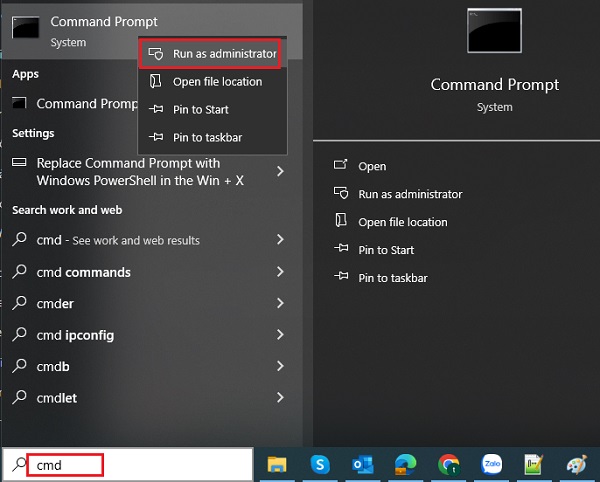Click the magnifier icon in the taskbar search box

(x=19, y=464)
